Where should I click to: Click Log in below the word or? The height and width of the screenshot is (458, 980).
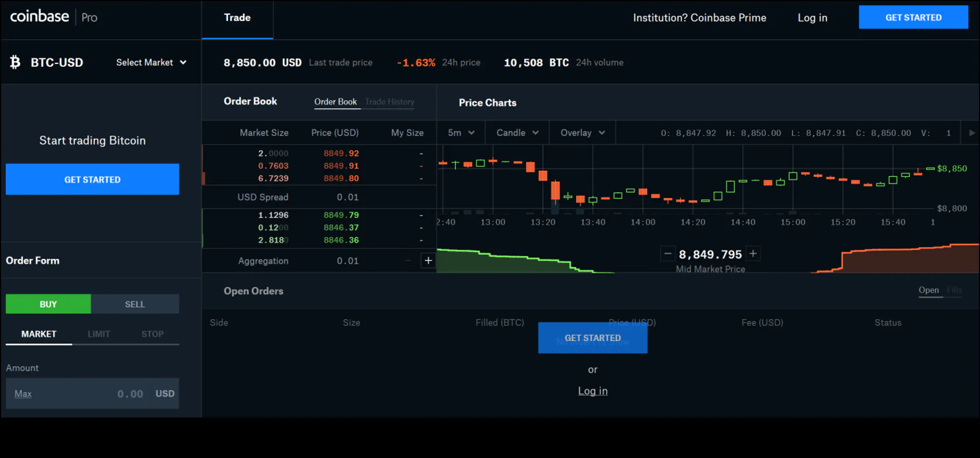tap(593, 391)
